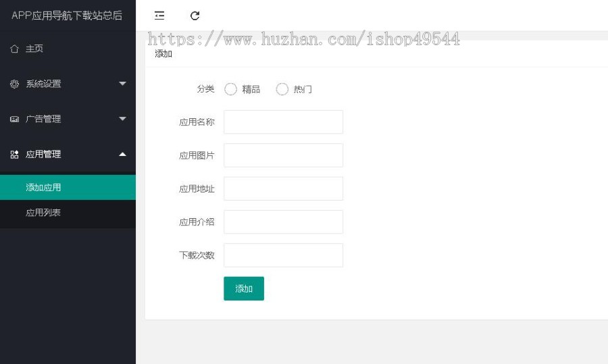Screen dimensions: 608x364
Task: Select the 添加应用 submenu item
Action: click(x=68, y=187)
